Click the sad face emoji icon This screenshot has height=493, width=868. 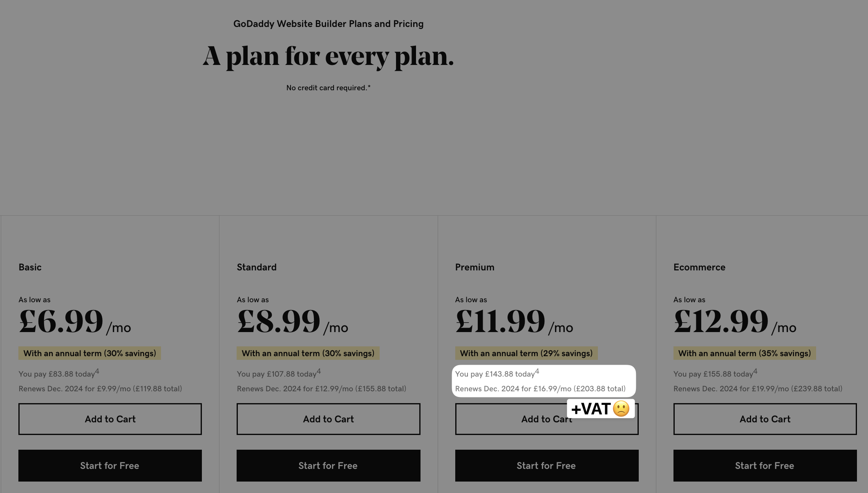coord(621,409)
